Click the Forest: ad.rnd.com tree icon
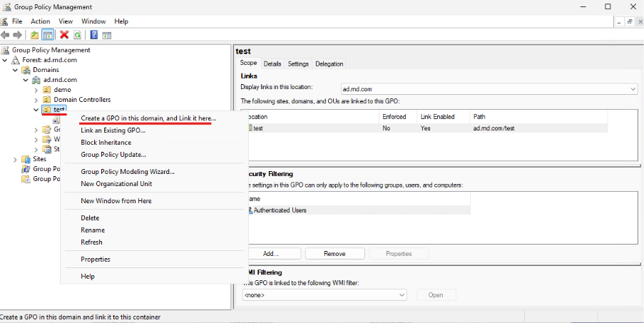 pyautogui.click(x=16, y=60)
